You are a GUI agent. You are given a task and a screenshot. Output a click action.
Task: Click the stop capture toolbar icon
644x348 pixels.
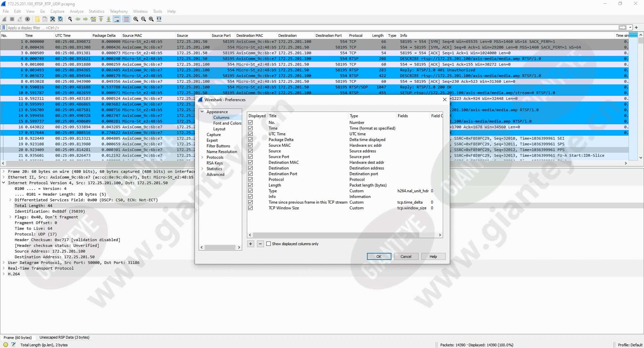(x=12, y=19)
